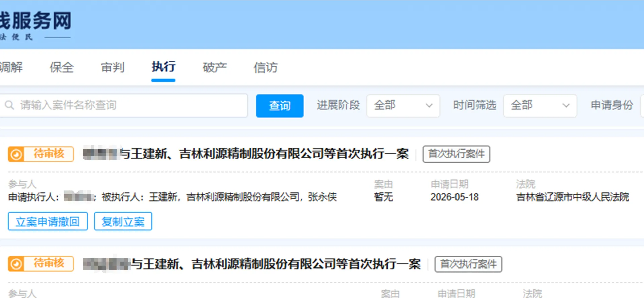Open the 调解 tab
The width and height of the screenshot is (644, 298).
(x=11, y=67)
